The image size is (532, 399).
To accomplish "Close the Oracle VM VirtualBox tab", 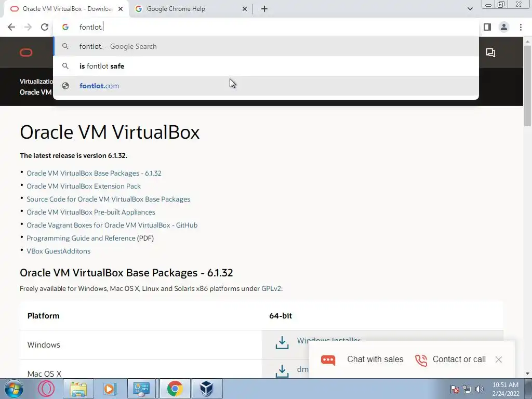I will pos(121,9).
